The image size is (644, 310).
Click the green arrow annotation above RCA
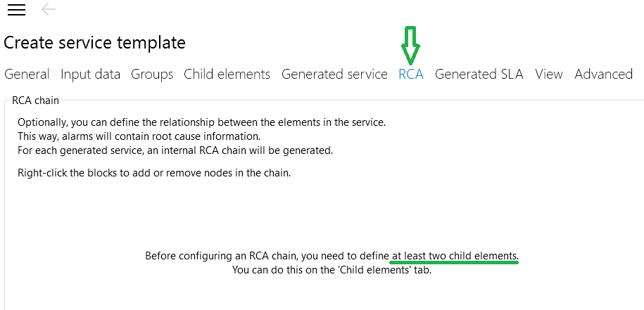tap(411, 46)
